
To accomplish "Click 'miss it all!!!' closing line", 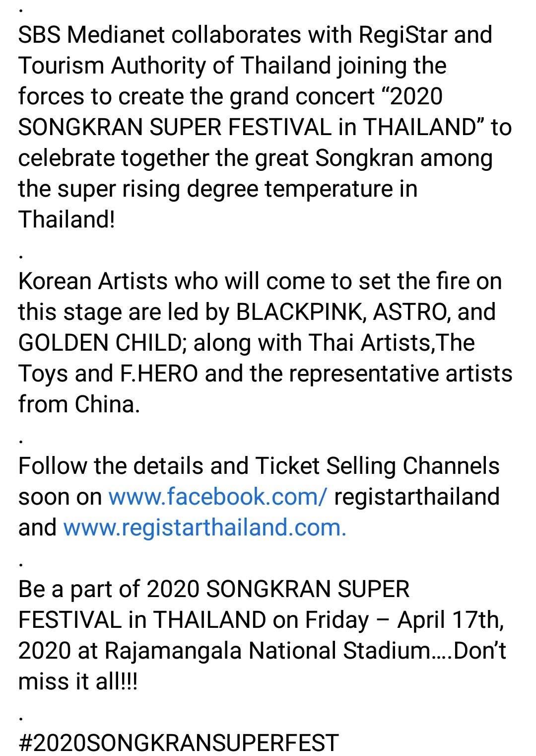I will (78, 681).
